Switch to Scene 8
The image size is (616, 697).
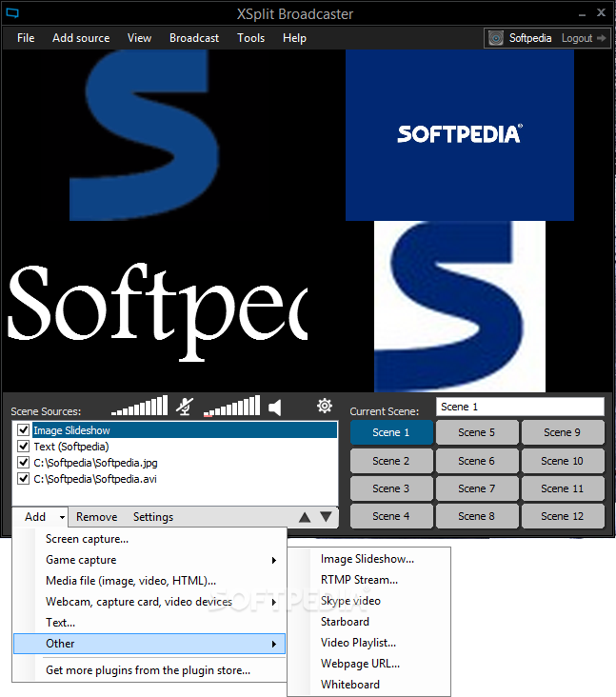(477, 516)
